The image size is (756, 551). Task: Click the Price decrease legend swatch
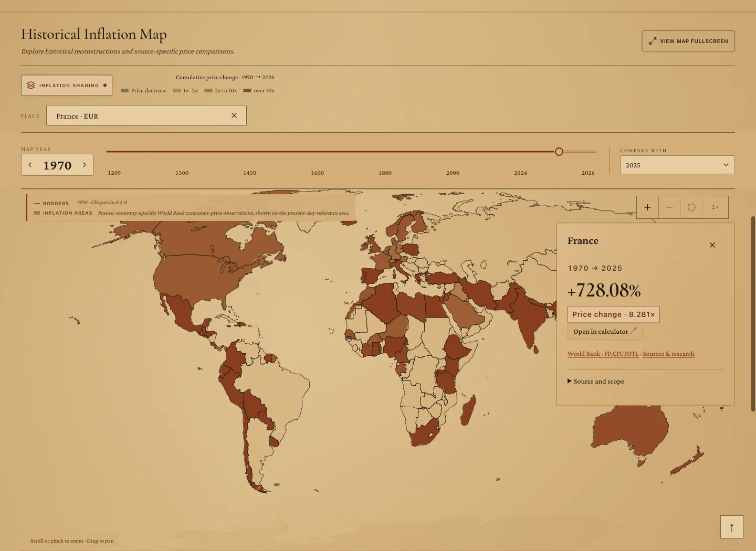pyautogui.click(x=124, y=91)
